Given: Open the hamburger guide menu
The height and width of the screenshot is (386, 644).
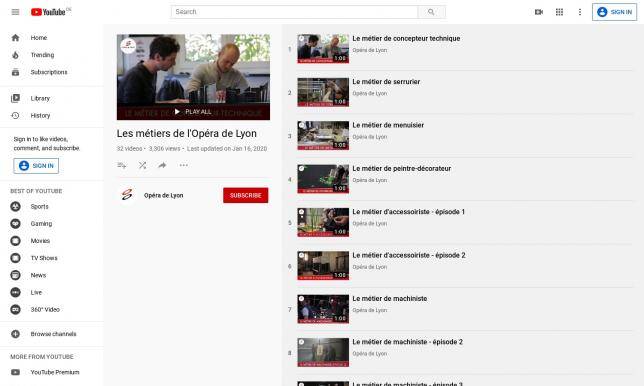Looking at the screenshot, I should (x=15, y=12).
